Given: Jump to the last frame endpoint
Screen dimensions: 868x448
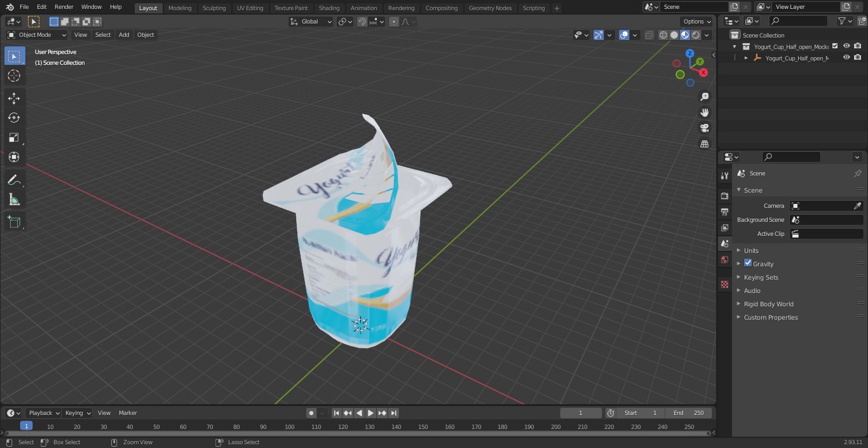Looking at the screenshot, I should pyautogui.click(x=393, y=413).
